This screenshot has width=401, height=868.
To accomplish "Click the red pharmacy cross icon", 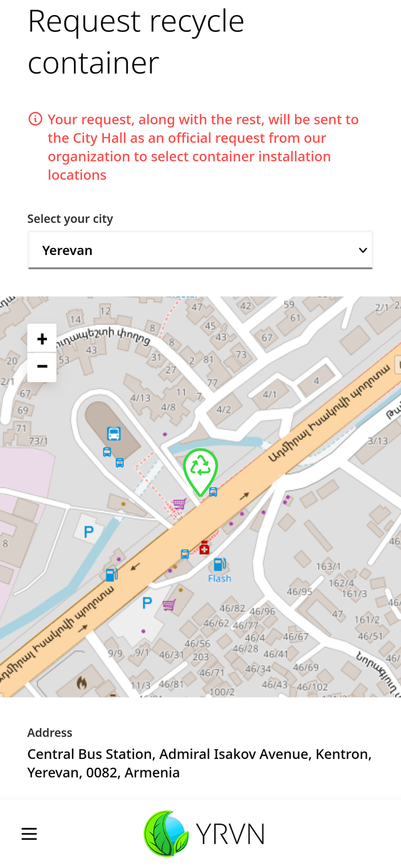I will [204, 547].
